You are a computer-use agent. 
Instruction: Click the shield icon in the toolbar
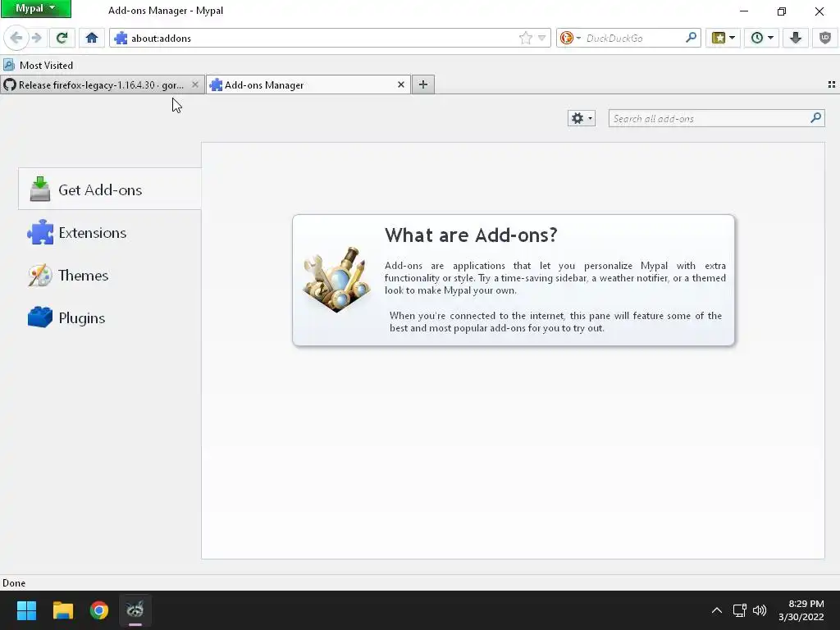825,38
